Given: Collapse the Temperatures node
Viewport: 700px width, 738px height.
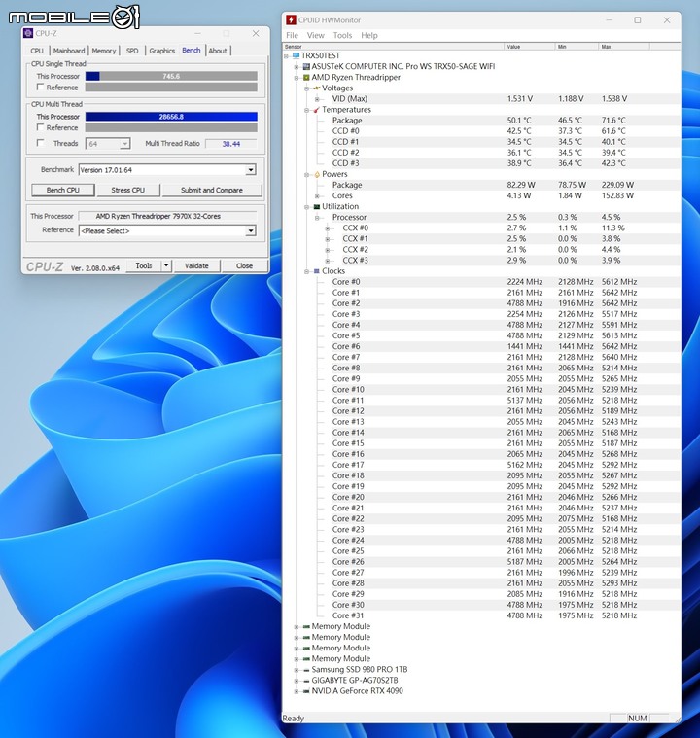Looking at the screenshot, I should pos(306,110).
